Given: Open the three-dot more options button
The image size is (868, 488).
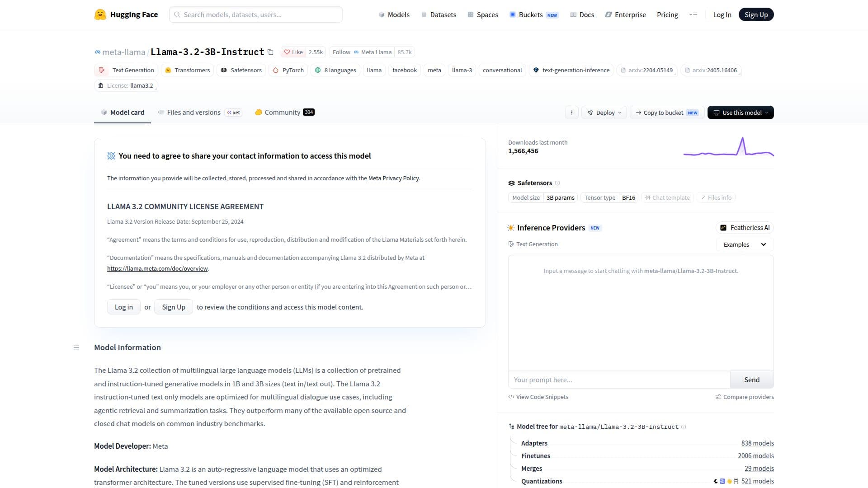Looking at the screenshot, I should tap(571, 113).
